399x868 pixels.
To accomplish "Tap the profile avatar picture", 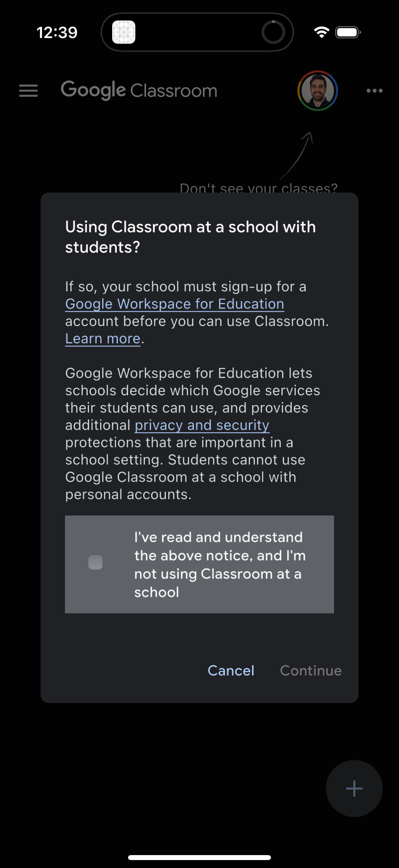I will click(x=317, y=91).
